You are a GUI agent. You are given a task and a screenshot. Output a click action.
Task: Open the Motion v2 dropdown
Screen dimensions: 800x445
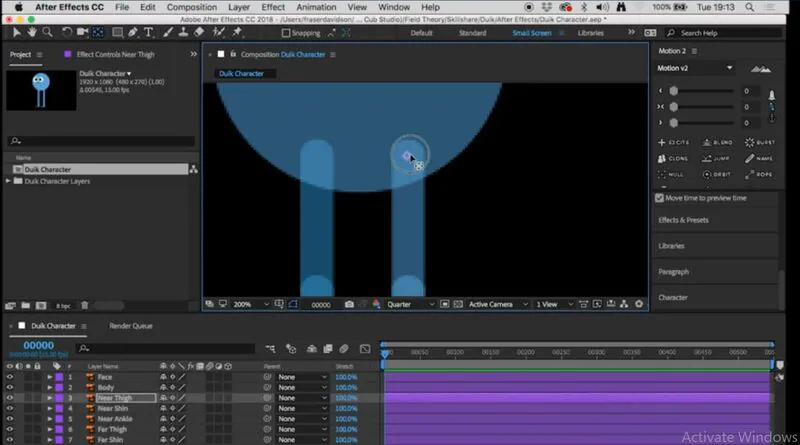click(x=694, y=68)
